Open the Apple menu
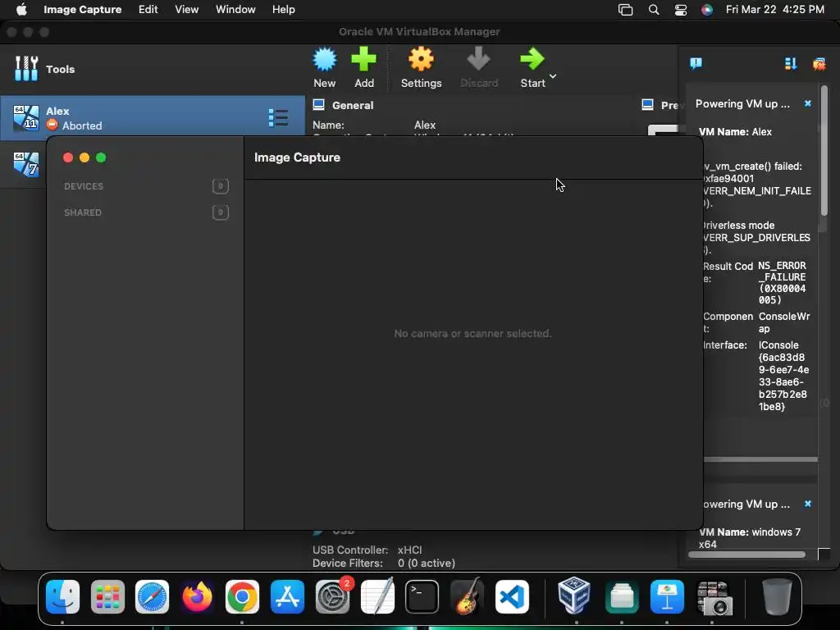Image resolution: width=840 pixels, height=630 pixels. tap(21, 9)
